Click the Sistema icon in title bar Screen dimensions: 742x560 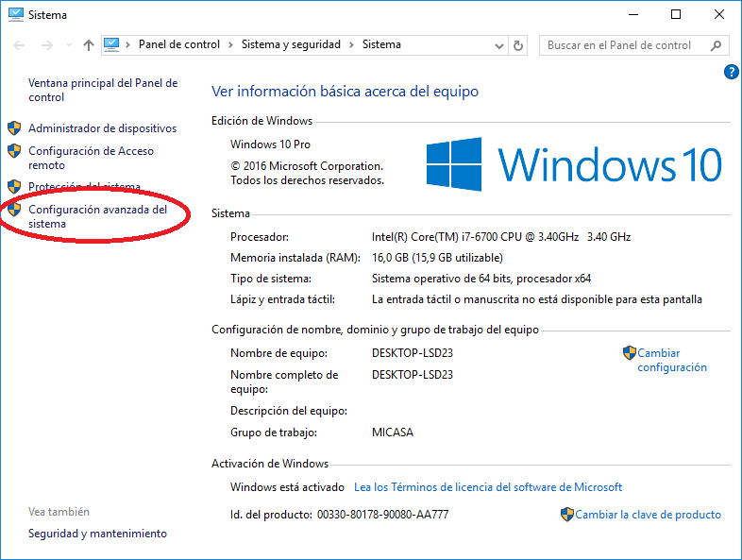point(14,15)
